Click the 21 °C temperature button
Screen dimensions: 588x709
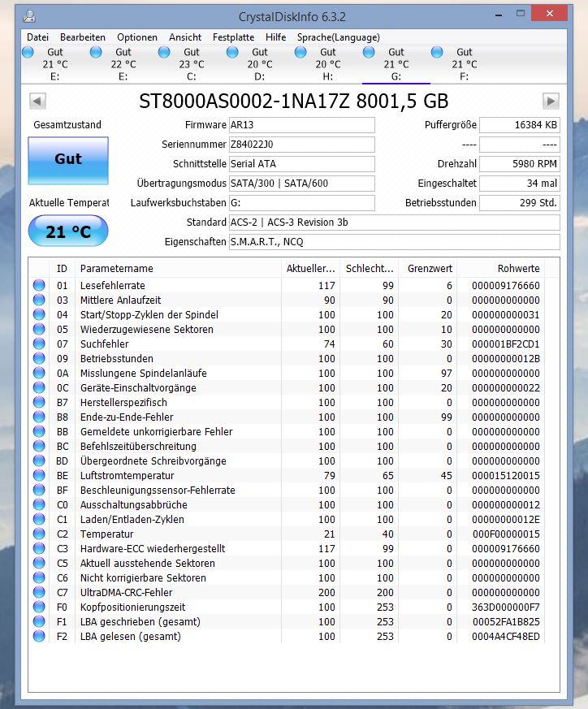coord(68,231)
